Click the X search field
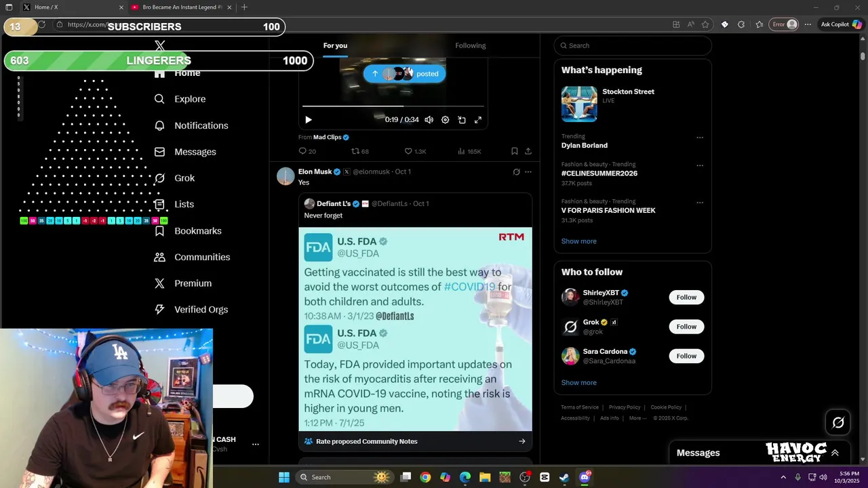 [633, 45]
